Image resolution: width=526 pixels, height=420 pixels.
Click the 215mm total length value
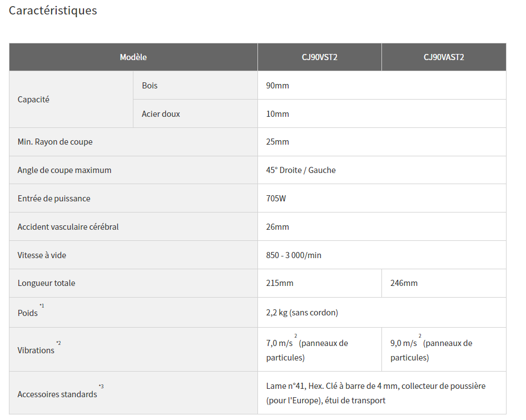280,283
